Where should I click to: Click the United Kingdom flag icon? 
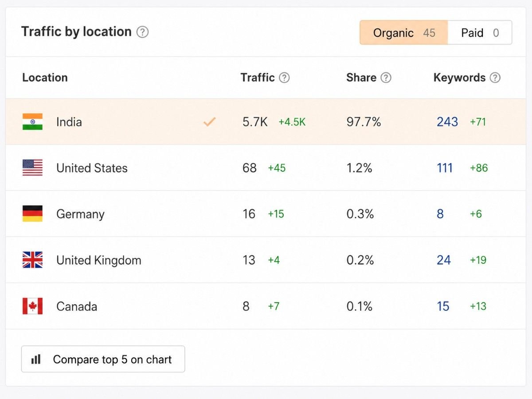32,260
